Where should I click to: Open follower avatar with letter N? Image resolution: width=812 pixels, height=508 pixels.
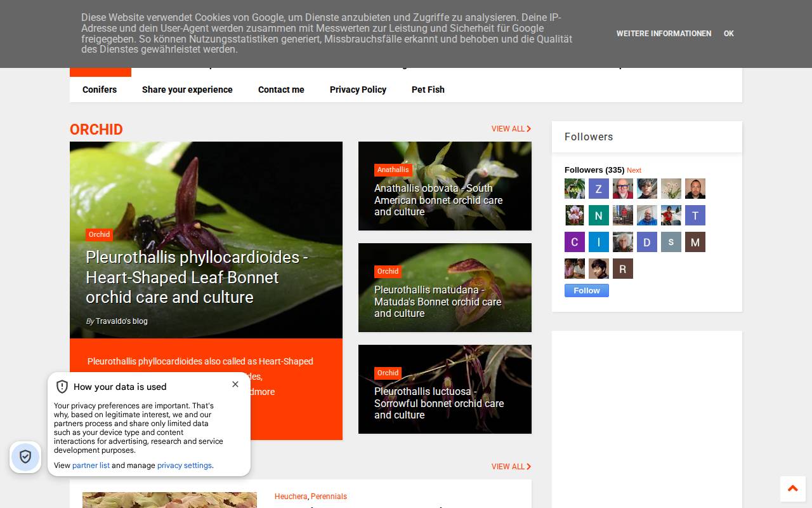(x=599, y=215)
